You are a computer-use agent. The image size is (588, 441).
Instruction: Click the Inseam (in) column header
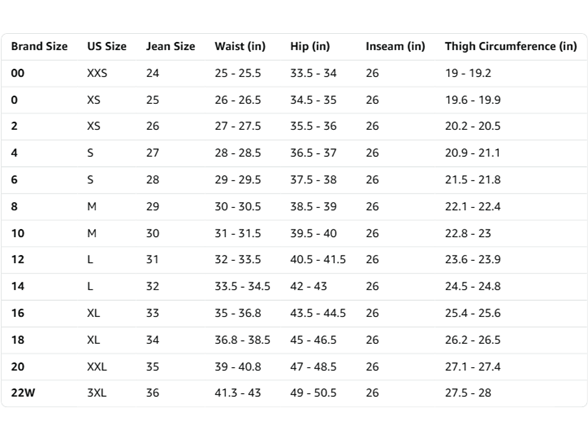click(396, 46)
